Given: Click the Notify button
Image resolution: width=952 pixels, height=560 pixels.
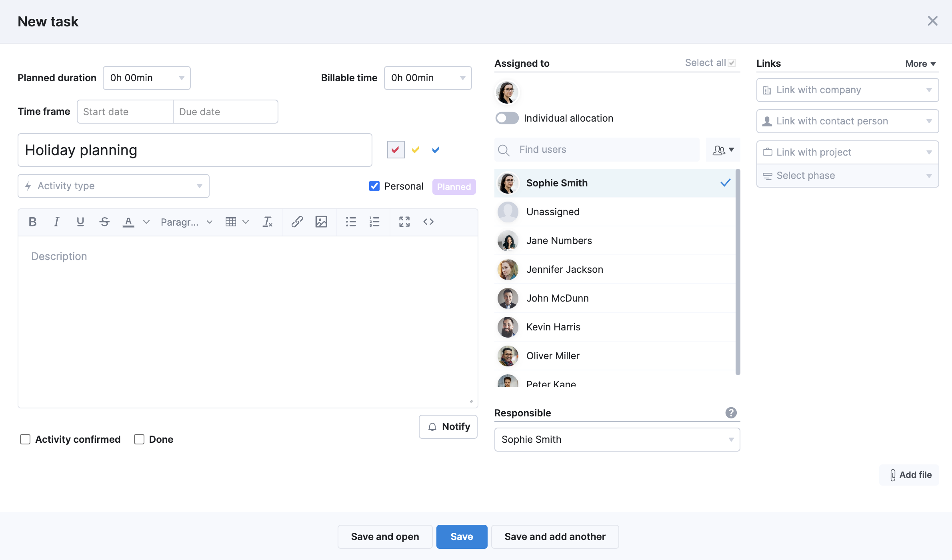Looking at the screenshot, I should (448, 427).
